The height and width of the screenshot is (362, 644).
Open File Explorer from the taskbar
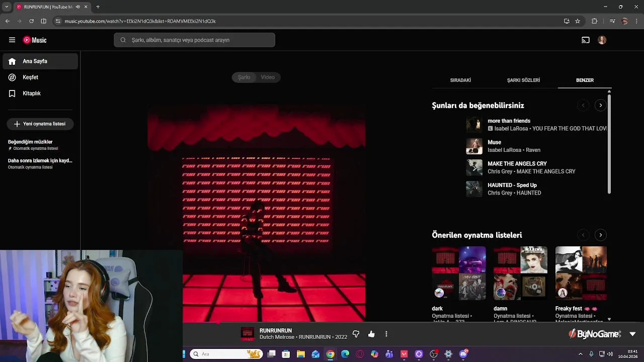tap(301, 354)
